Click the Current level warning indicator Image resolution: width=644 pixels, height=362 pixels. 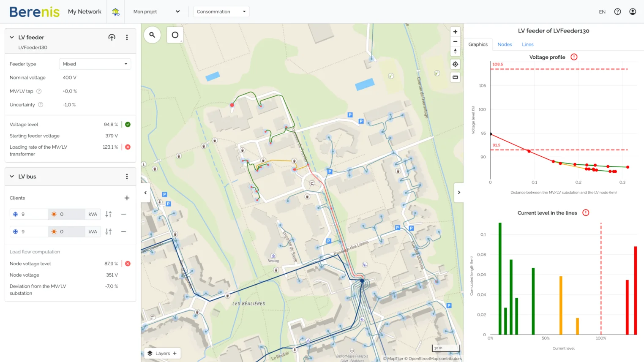tap(586, 212)
